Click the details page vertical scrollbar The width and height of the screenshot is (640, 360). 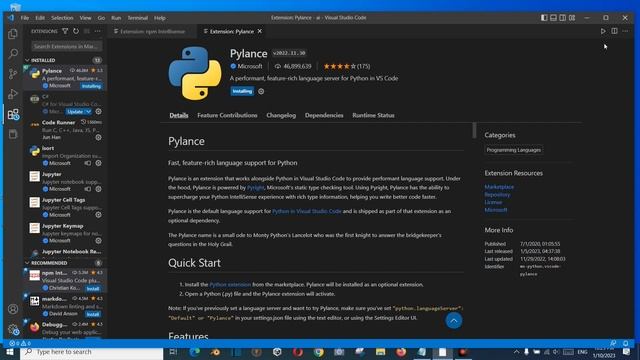474,130
